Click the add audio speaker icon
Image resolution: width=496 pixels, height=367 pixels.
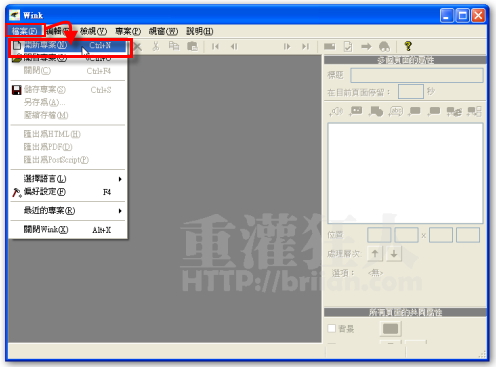(x=336, y=111)
